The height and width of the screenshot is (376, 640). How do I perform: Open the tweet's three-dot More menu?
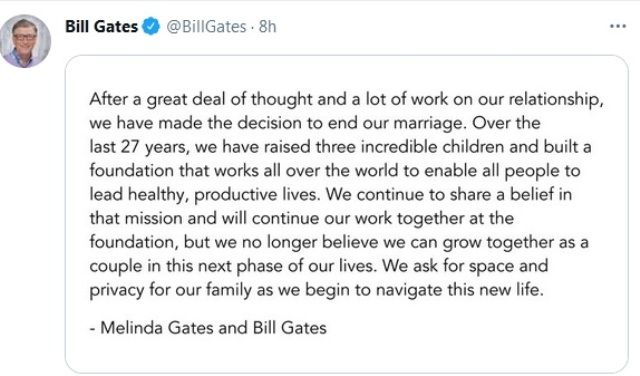pyautogui.click(x=618, y=26)
